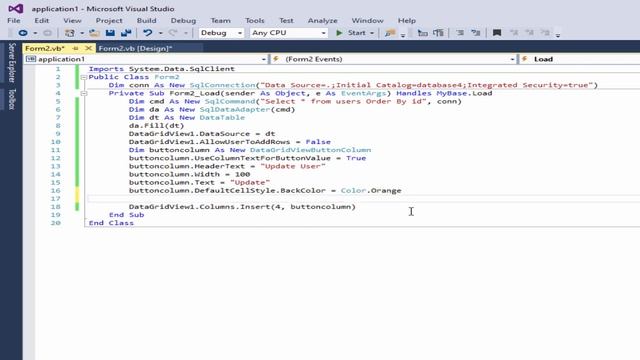
Task: Click the green Start debugging button
Action: coord(351,33)
